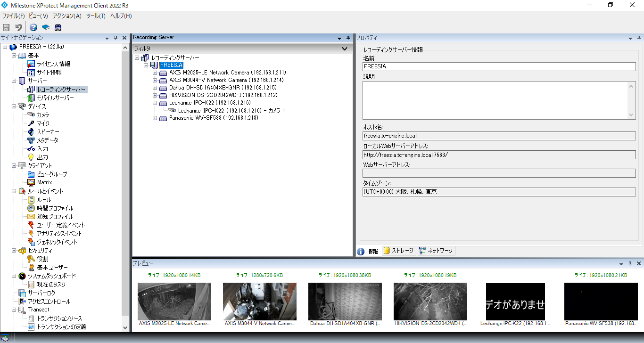Close the プレビュー panel
This screenshot has height=343, width=644.
point(639,264)
